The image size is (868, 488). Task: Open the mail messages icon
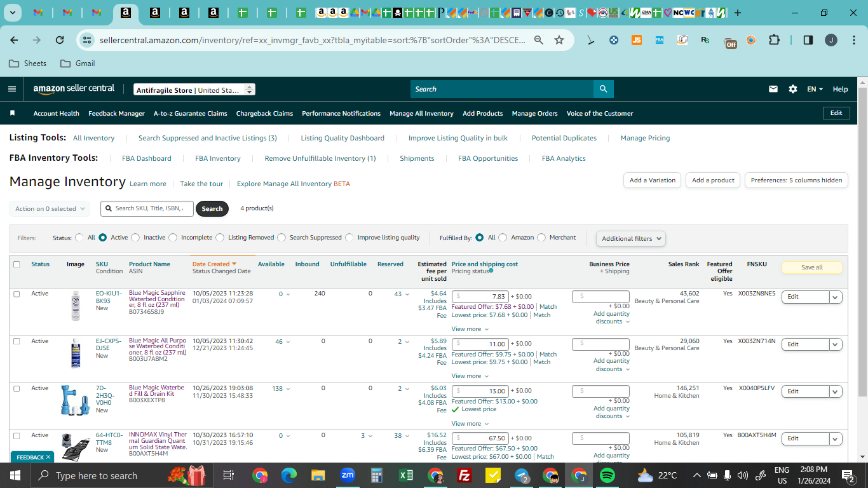coord(773,89)
